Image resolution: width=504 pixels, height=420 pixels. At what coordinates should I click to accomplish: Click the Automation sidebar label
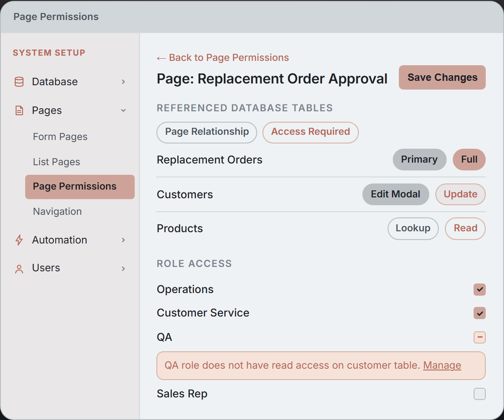point(60,240)
